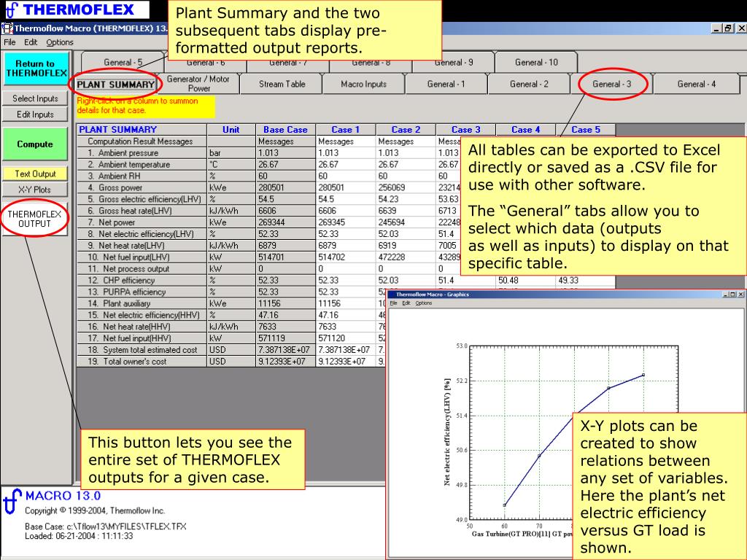Click Base Case total owner's cost value

point(285,362)
